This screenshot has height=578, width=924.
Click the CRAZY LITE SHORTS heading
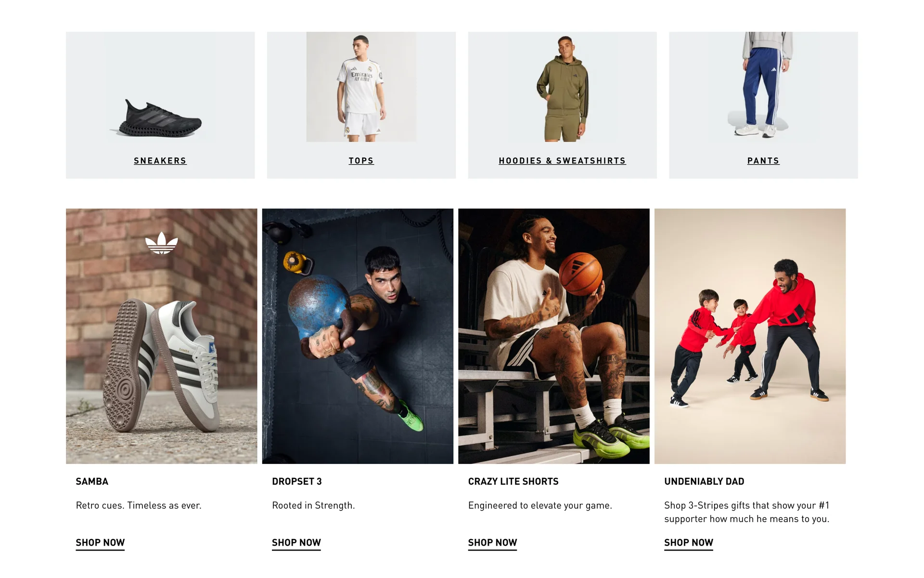tap(513, 481)
